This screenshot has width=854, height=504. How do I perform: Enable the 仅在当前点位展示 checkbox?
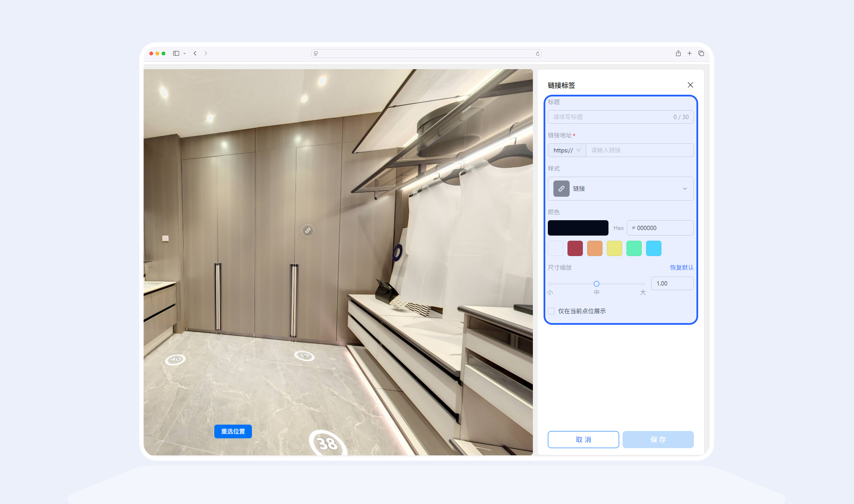coord(552,311)
